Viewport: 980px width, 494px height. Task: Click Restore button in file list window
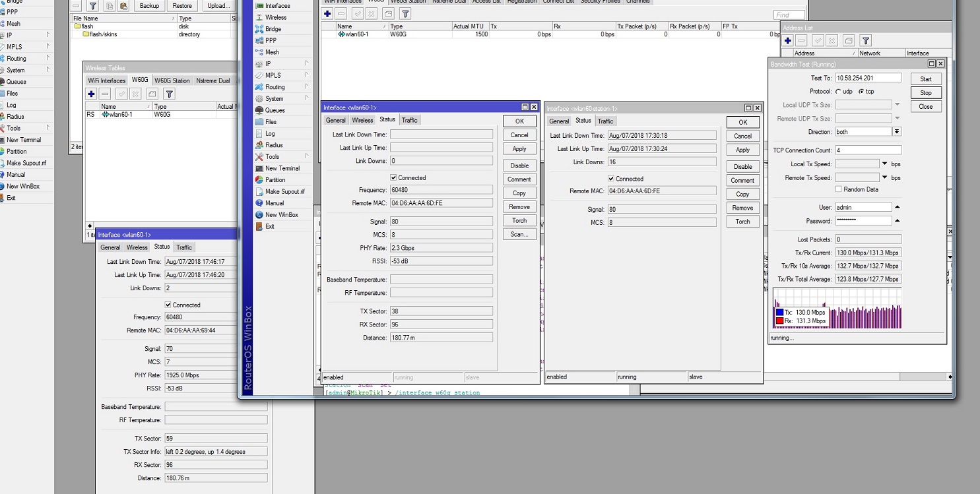pyautogui.click(x=182, y=6)
